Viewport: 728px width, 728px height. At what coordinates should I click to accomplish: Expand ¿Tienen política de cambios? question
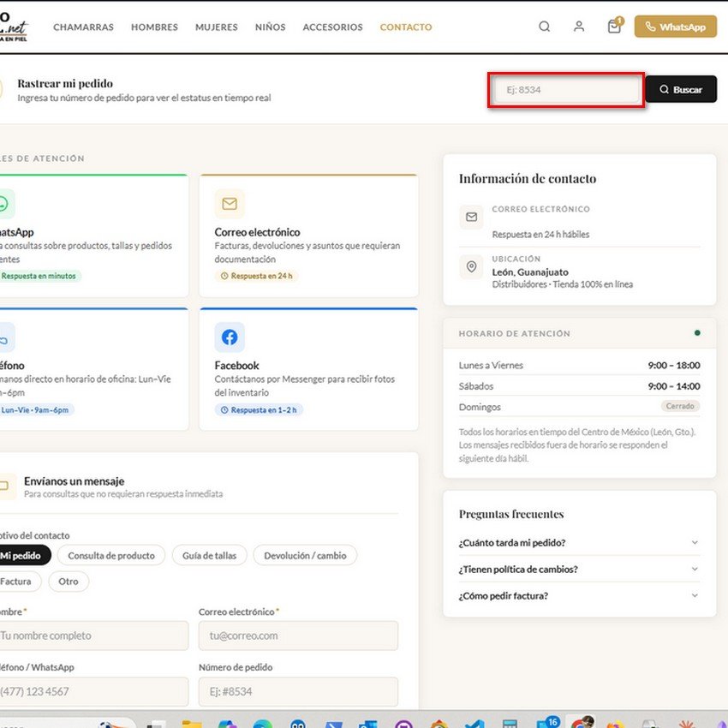(578, 569)
